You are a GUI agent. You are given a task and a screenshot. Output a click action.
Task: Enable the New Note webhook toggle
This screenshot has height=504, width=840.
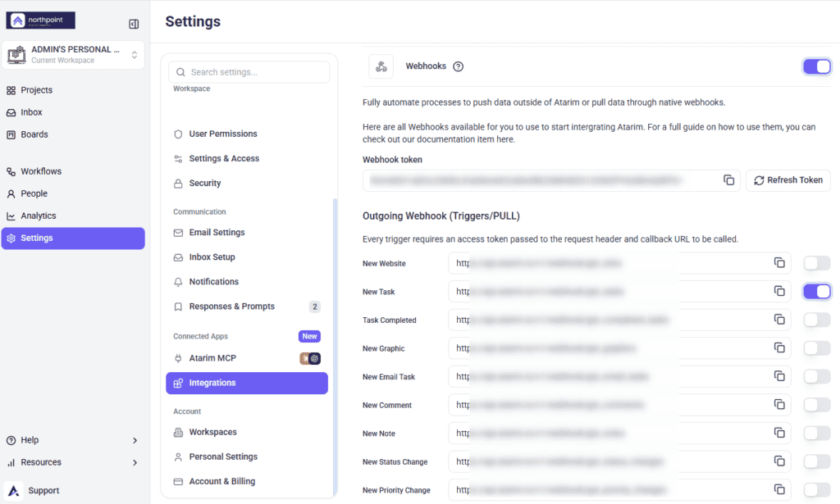coord(816,434)
